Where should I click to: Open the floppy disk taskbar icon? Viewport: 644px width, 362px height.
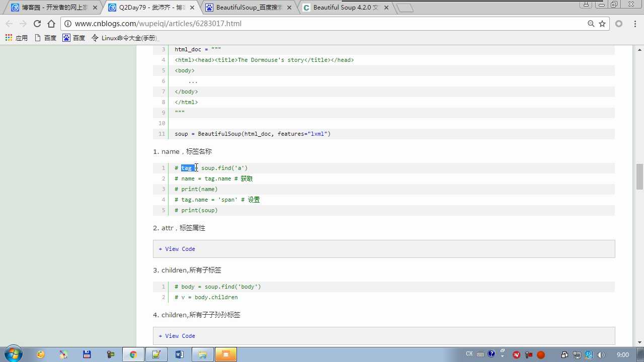tap(87, 354)
